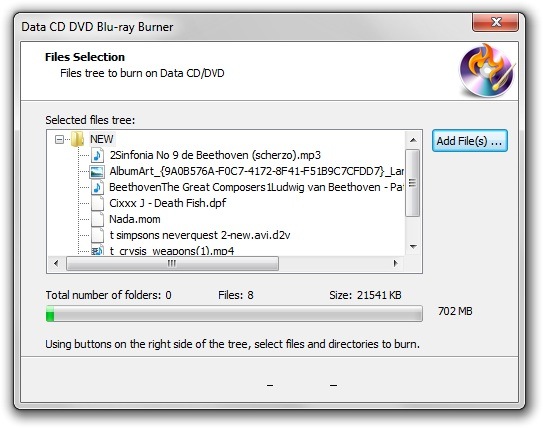Click the vertical scrollbar thumb in file tree

click(412, 183)
